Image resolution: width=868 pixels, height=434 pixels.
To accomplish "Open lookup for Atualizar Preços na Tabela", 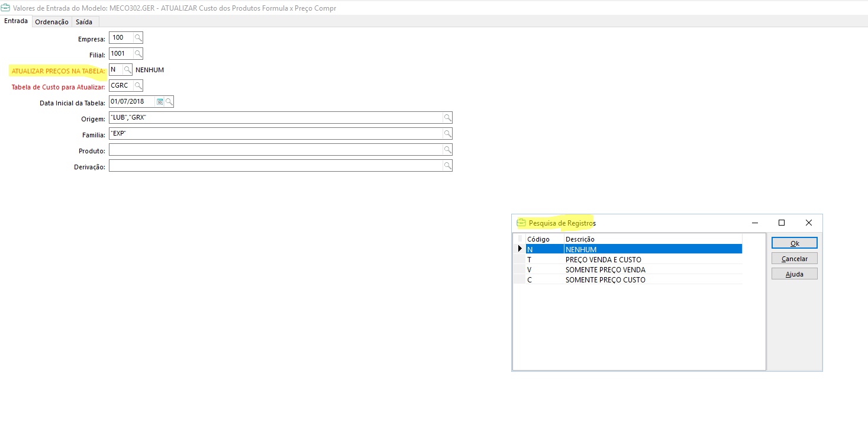I will (x=127, y=70).
